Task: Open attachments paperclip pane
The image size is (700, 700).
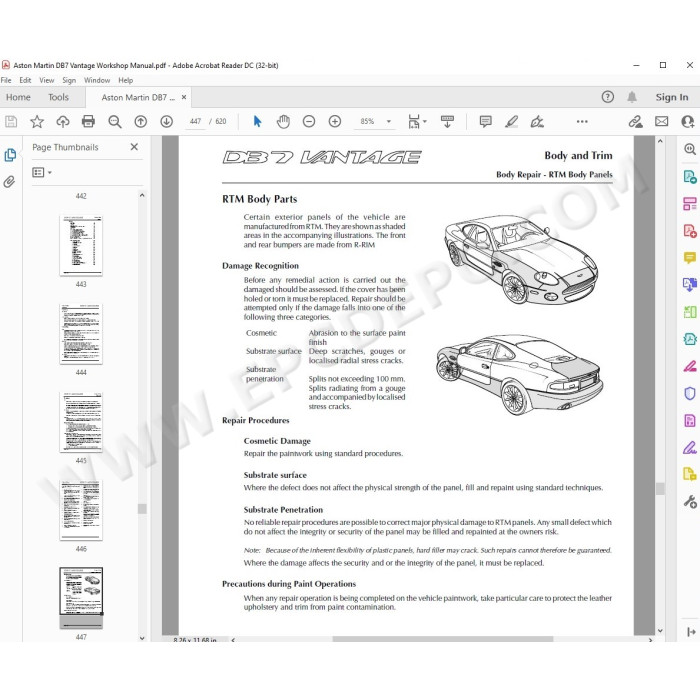Action: [x=9, y=181]
